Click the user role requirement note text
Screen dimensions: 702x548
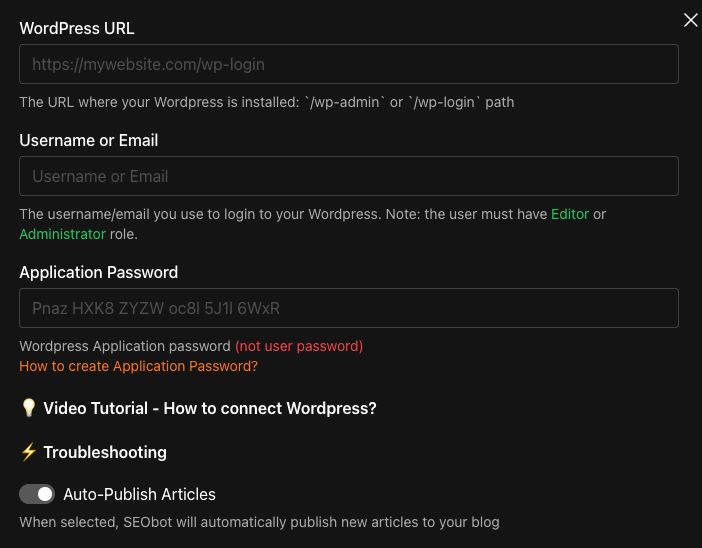pos(283,214)
